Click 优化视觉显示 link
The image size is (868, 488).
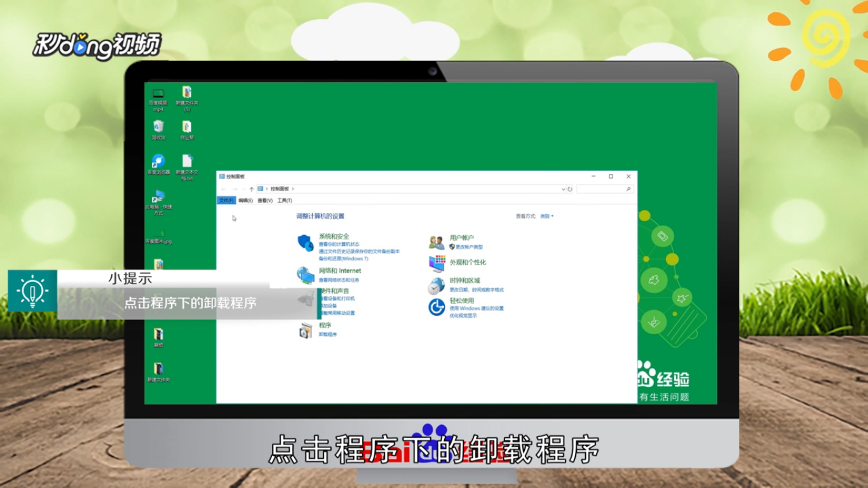click(x=463, y=315)
